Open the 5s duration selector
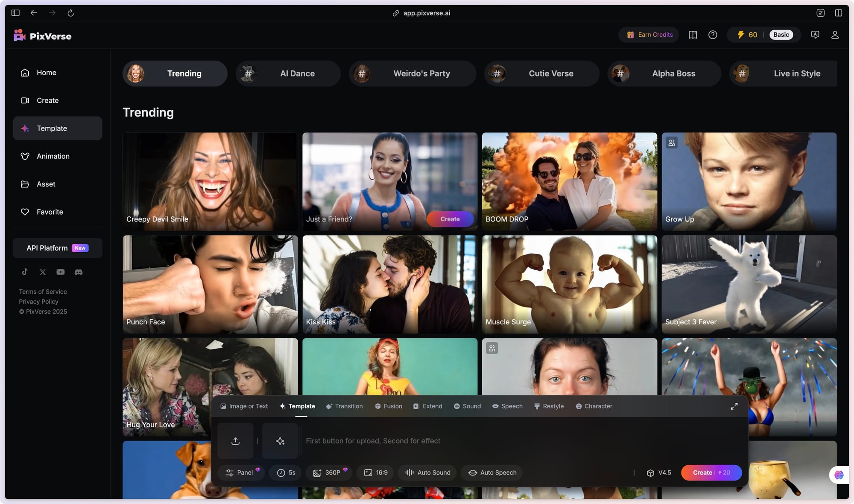Image resolution: width=854 pixels, height=504 pixels. point(285,472)
